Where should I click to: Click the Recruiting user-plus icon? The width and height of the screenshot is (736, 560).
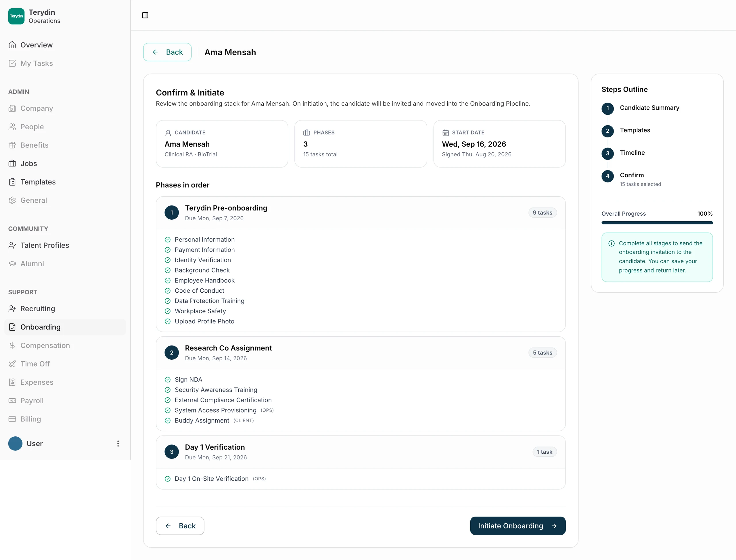pyautogui.click(x=12, y=309)
